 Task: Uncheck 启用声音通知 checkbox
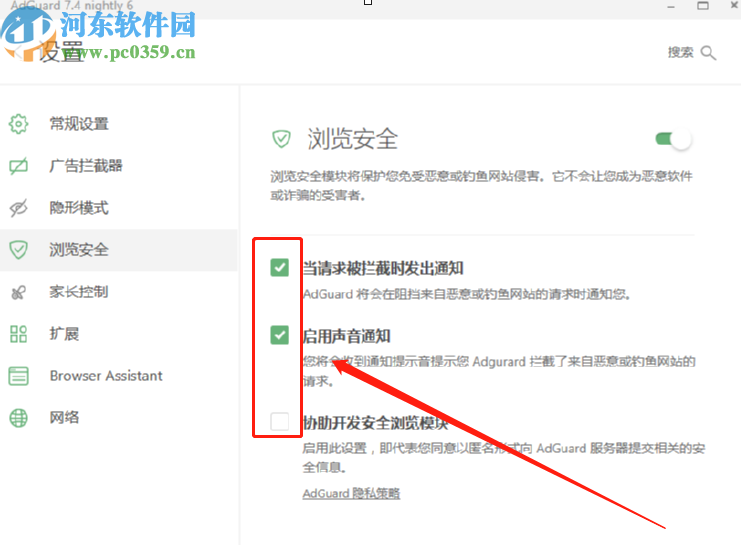point(279,335)
